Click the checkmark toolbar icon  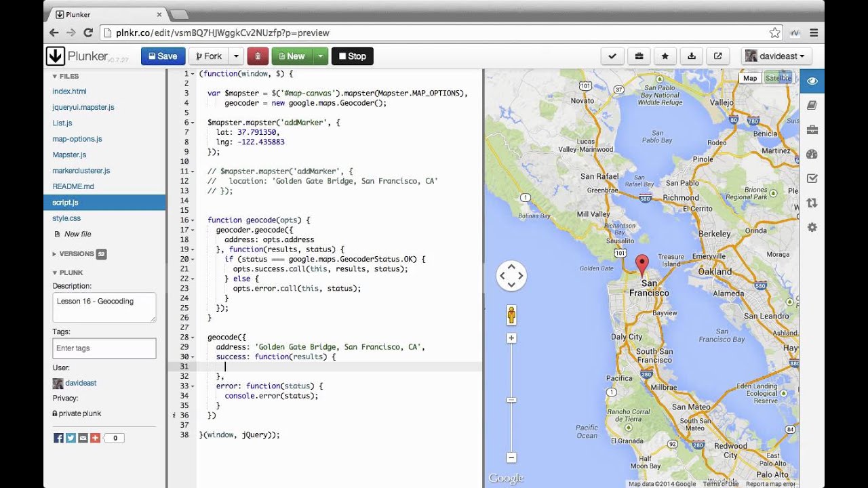[x=612, y=56]
